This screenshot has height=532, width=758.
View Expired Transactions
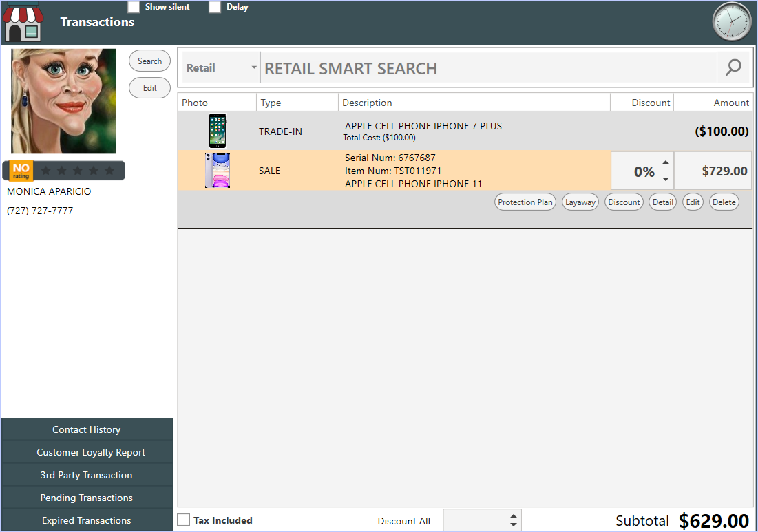coord(87,520)
